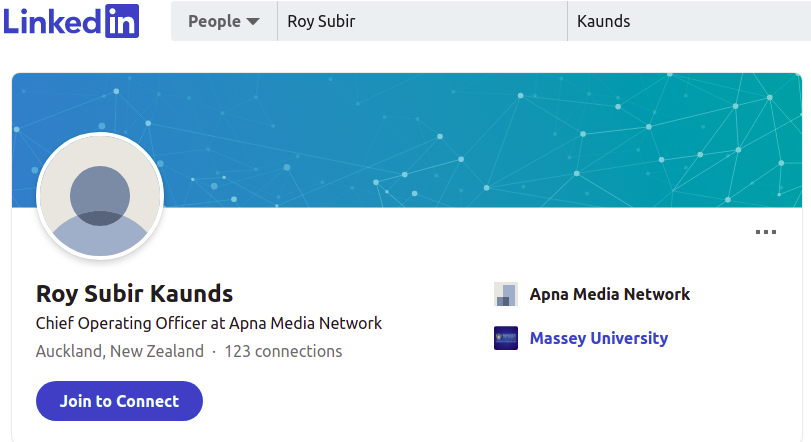Open the three-dot more options menu
811x442 pixels.
click(x=765, y=232)
